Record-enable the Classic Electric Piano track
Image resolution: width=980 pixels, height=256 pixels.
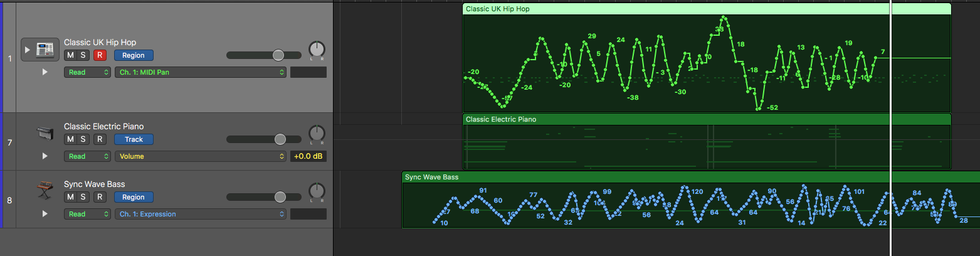coord(100,139)
